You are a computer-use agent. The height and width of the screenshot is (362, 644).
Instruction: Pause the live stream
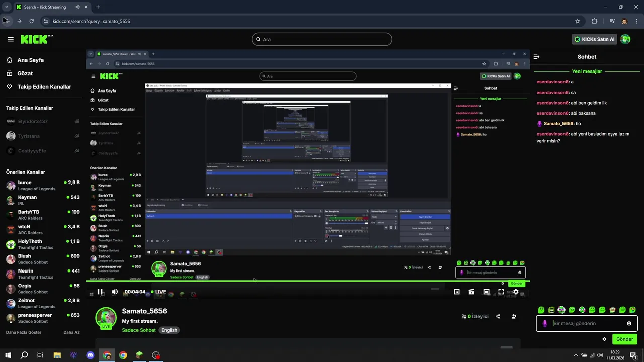tap(100, 292)
